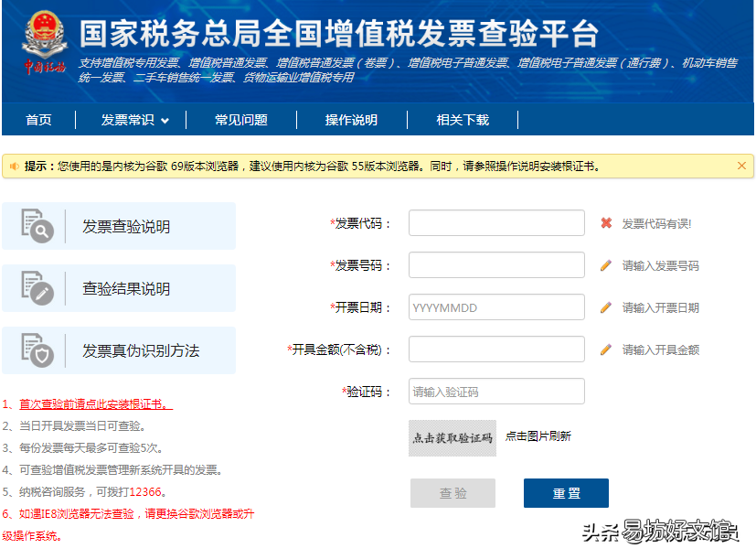Open 操作说明 in the navigation bar
This screenshot has width=756, height=559.
point(351,120)
